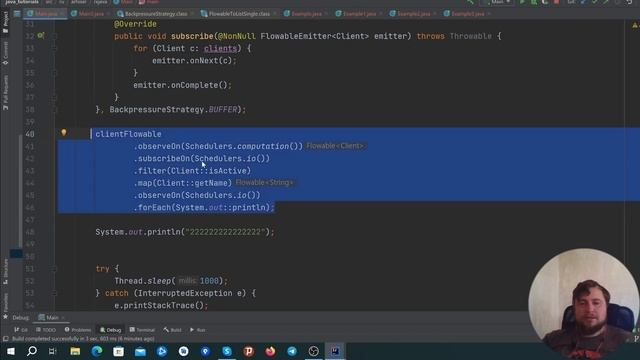Open OBS Studio from the taskbar

(313, 351)
